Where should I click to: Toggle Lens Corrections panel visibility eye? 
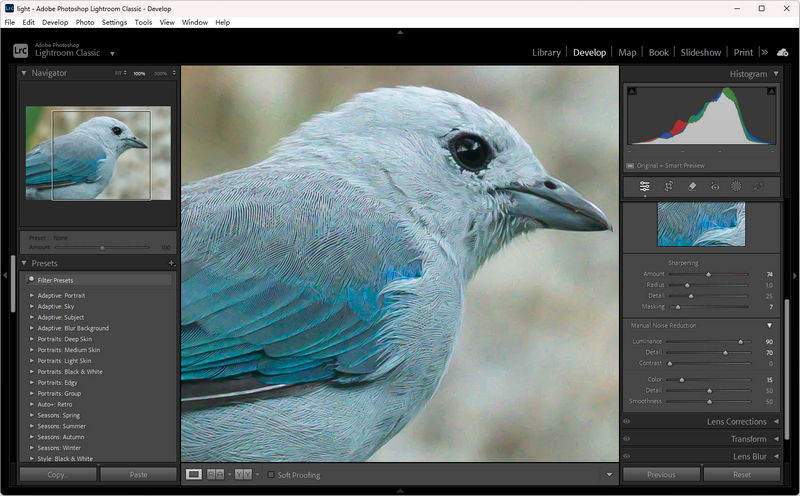(627, 422)
